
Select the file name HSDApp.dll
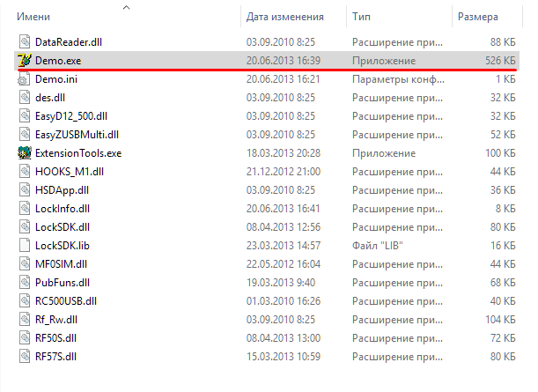tap(63, 190)
